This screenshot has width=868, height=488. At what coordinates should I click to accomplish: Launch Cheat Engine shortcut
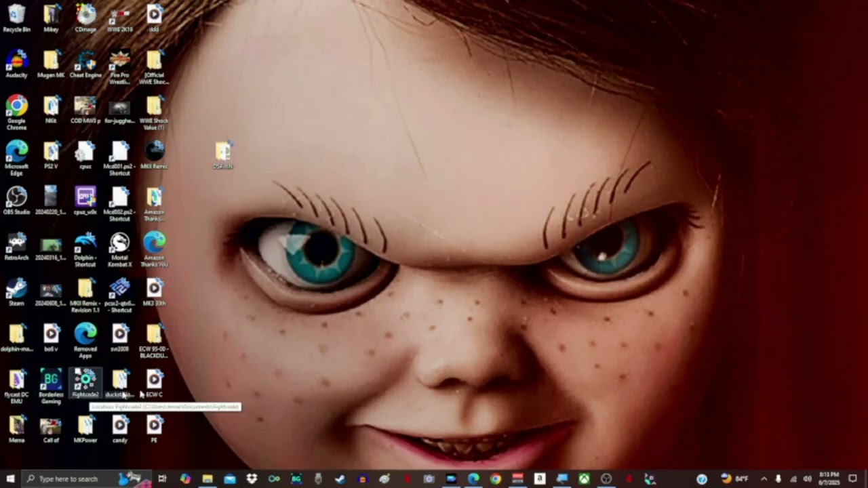pyautogui.click(x=85, y=64)
